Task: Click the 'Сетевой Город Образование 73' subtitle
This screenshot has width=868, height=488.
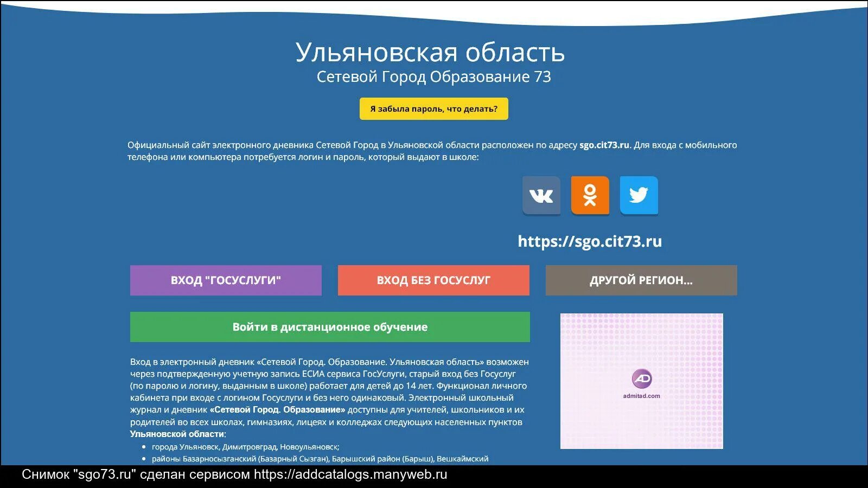Action: click(x=434, y=77)
